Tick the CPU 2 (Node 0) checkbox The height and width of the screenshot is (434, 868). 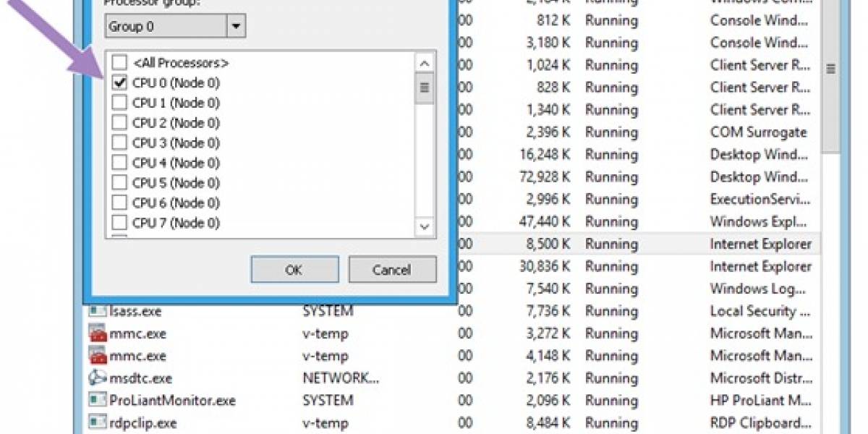tap(119, 123)
